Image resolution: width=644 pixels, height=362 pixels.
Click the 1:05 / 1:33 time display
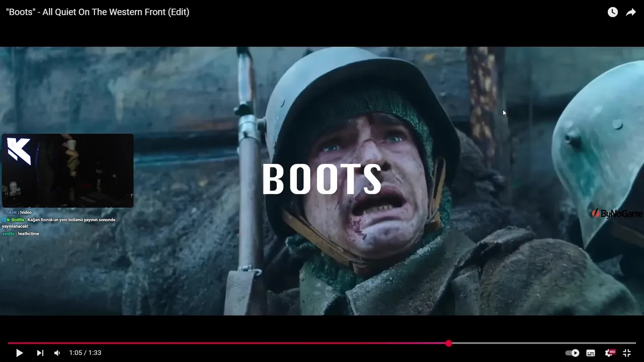click(85, 353)
